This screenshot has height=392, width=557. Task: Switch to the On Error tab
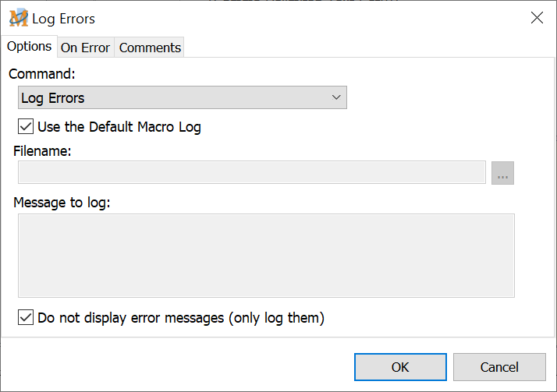point(85,48)
